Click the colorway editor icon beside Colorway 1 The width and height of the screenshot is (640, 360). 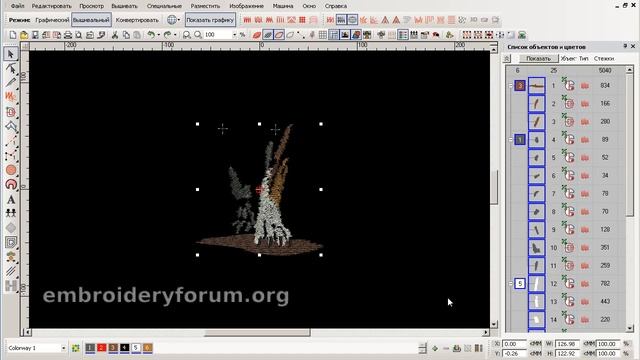point(76,348)
